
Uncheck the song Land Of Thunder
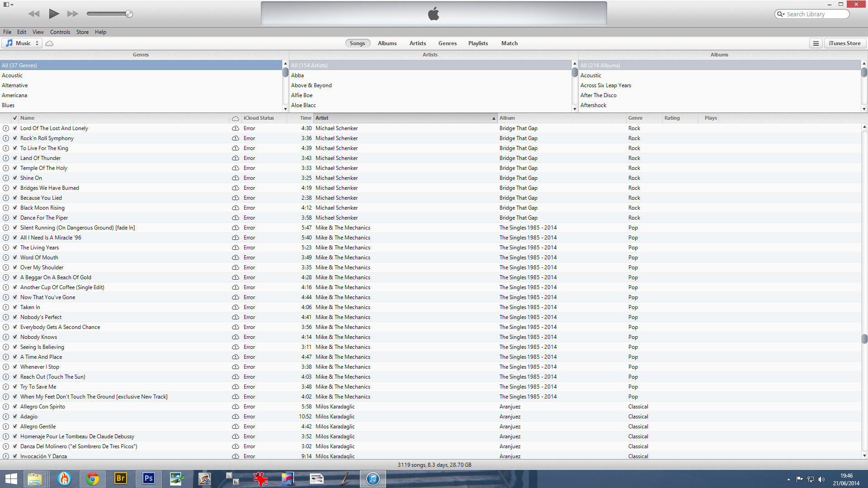pos(15,158)
